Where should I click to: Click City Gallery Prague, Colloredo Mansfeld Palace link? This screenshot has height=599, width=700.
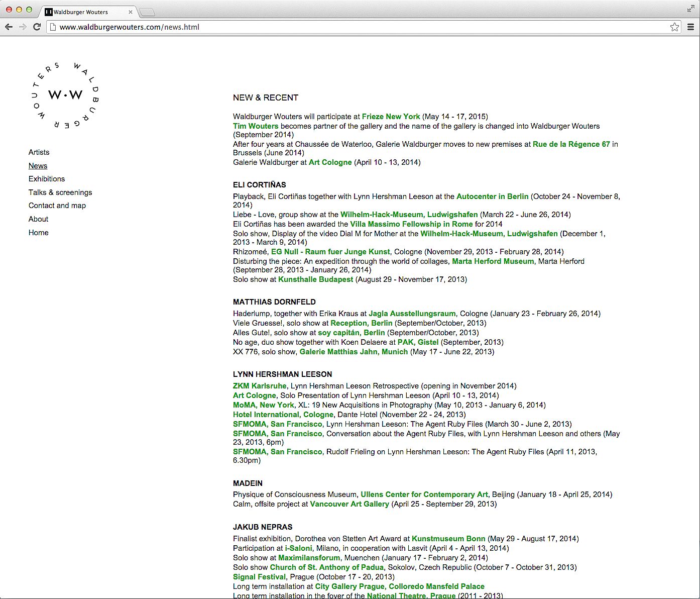pos(400,586)
